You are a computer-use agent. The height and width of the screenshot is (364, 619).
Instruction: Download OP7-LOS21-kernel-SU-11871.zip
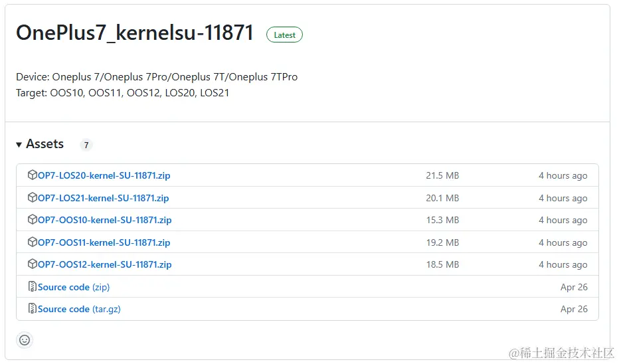[x=104, y=198]
